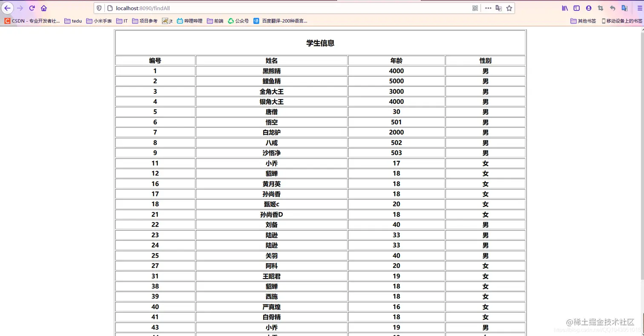Open site information page icon in address bar
The width and height of the screenshot is (644, 336).
(109, 8)
